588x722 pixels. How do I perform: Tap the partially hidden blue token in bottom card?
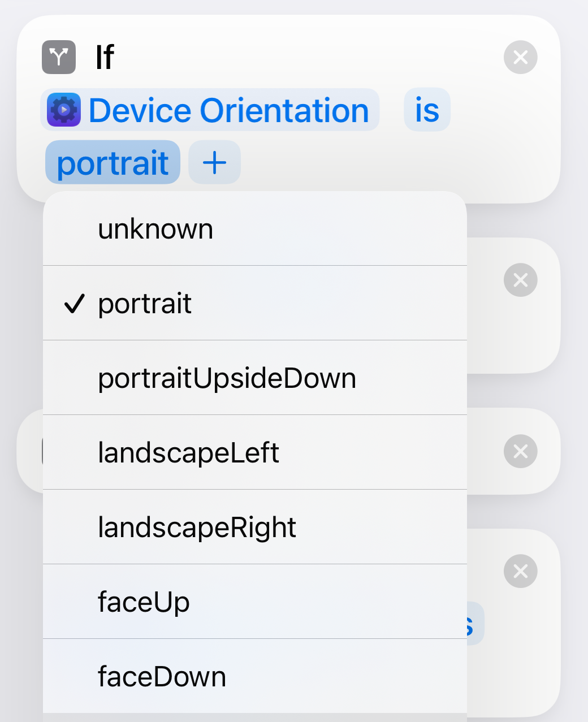pos(475,624)
